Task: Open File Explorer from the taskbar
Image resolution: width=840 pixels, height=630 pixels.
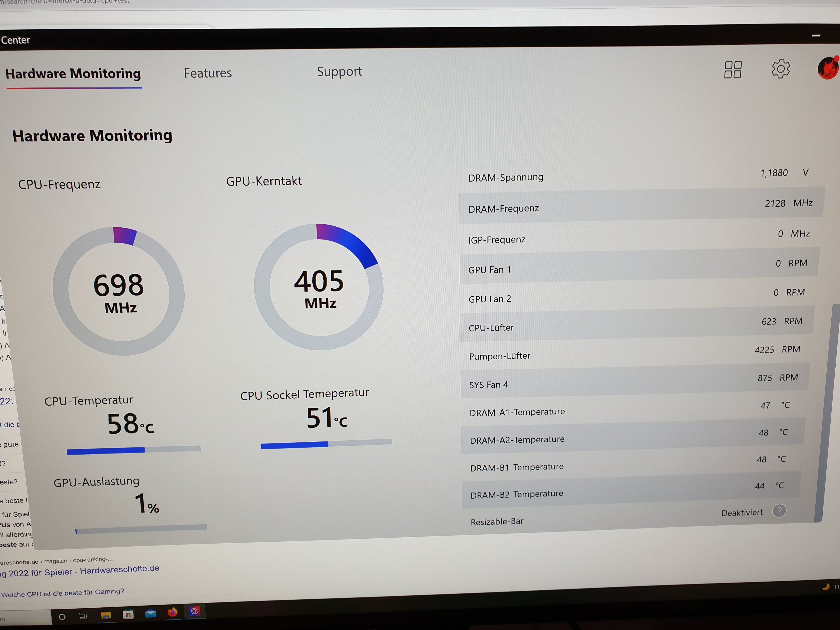Action: click(x=106, y=615)
